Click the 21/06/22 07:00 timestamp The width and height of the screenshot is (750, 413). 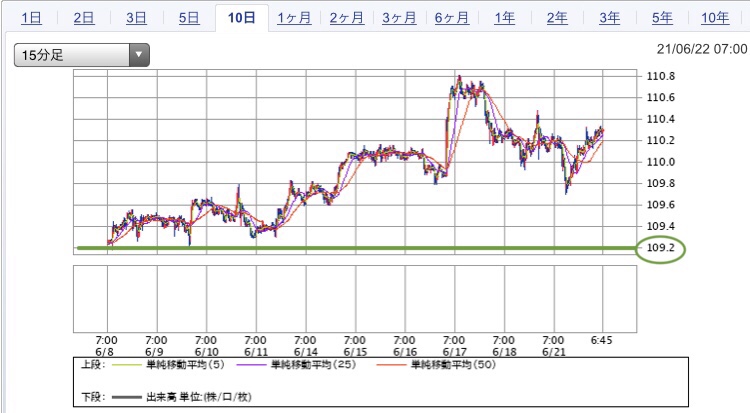[x=701, y=49]
